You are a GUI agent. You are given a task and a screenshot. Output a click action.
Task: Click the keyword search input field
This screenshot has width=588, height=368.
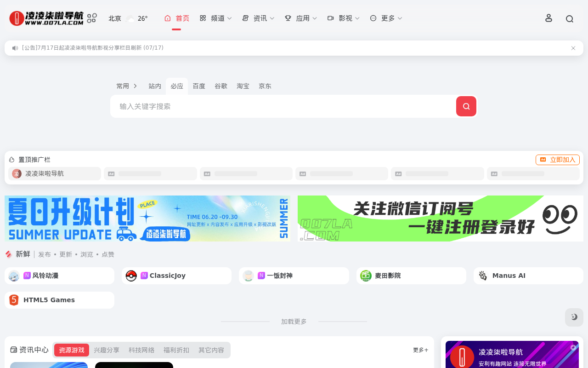click(283, 106)
